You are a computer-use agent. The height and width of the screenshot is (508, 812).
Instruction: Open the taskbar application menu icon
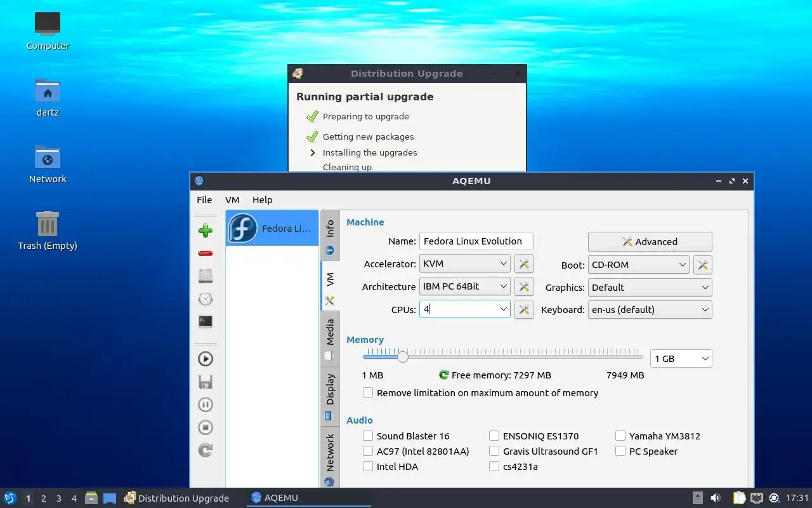click(x=10, y=498)
